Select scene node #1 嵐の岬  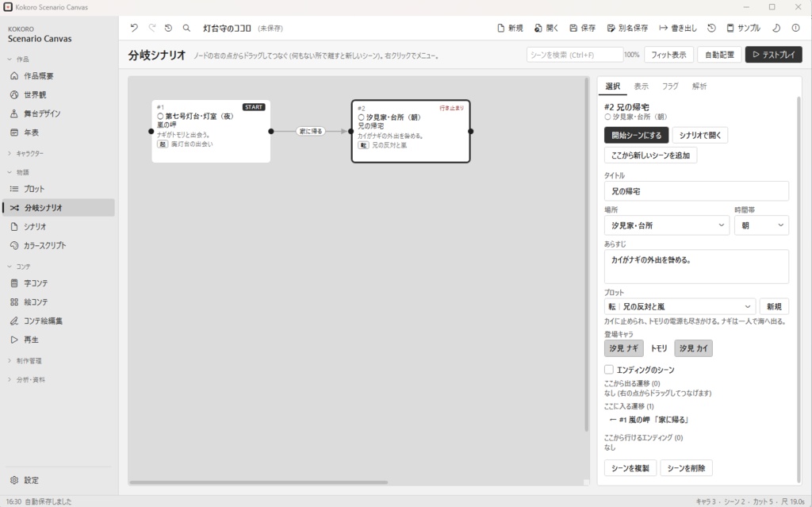coord(211,131)
